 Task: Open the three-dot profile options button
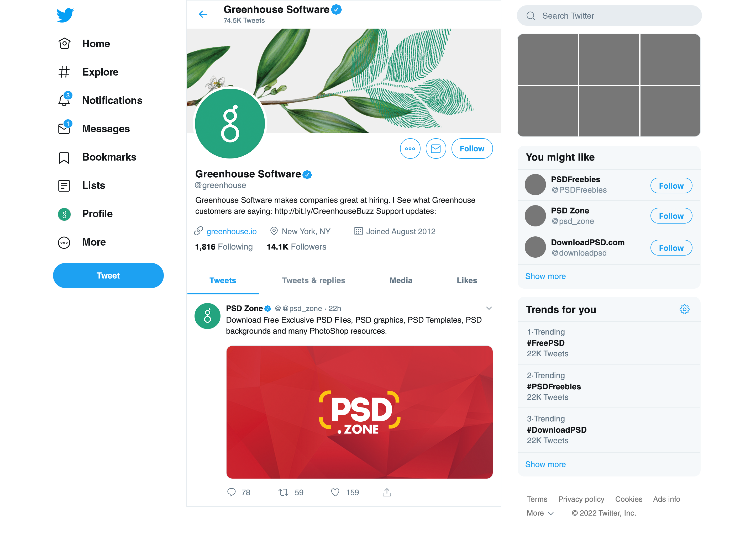(x=410, y=149)
